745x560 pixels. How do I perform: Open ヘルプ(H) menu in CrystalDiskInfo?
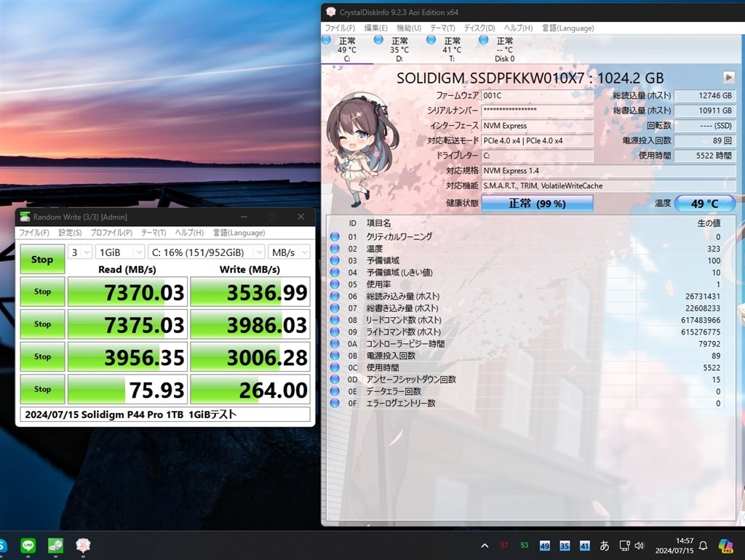518,28
